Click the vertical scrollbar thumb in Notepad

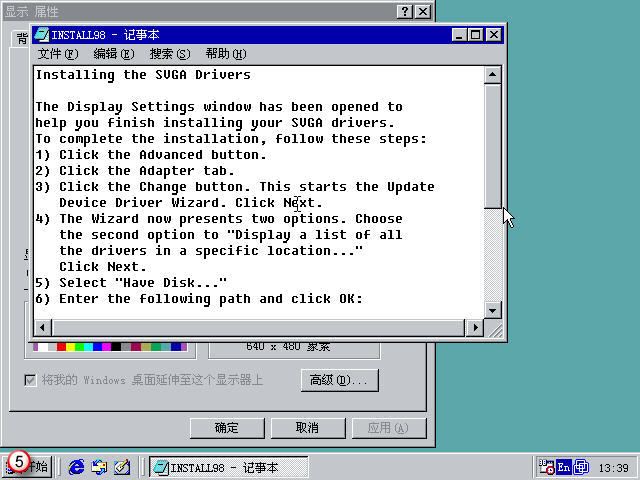(x=493, y=146)
